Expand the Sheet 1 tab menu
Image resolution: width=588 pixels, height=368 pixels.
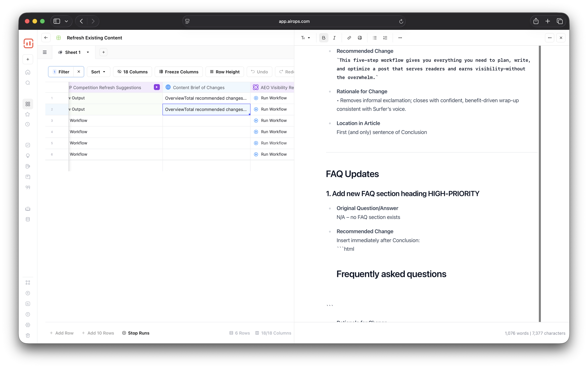tap(88, 52)
